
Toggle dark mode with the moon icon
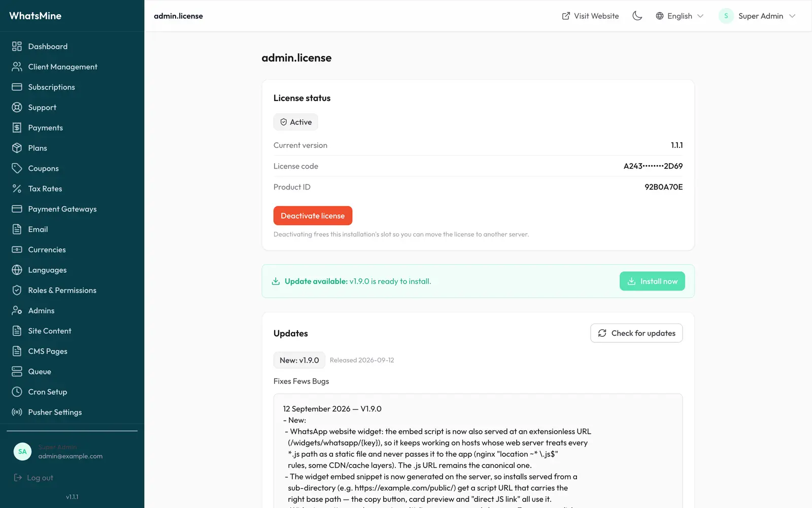(x=637, y=16)
